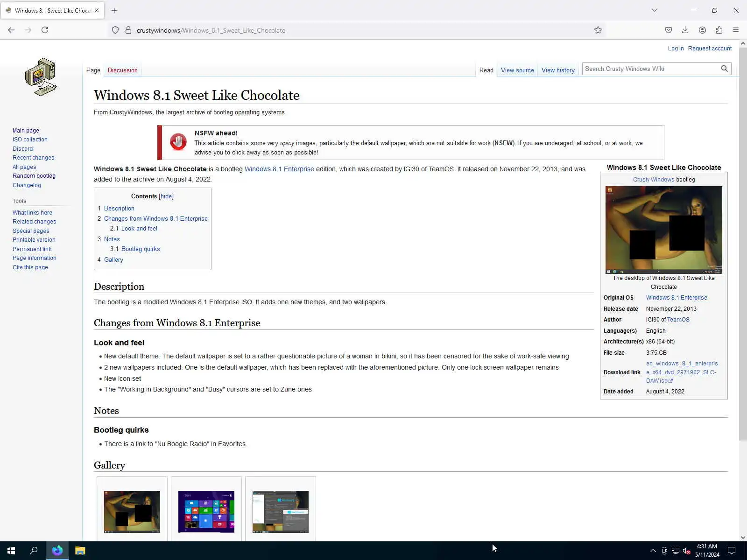The width and height of the screenshot is (747, 560).
Task: Open the Windows 8.1 Enterprise link in intro
Action: coord(279,169)
